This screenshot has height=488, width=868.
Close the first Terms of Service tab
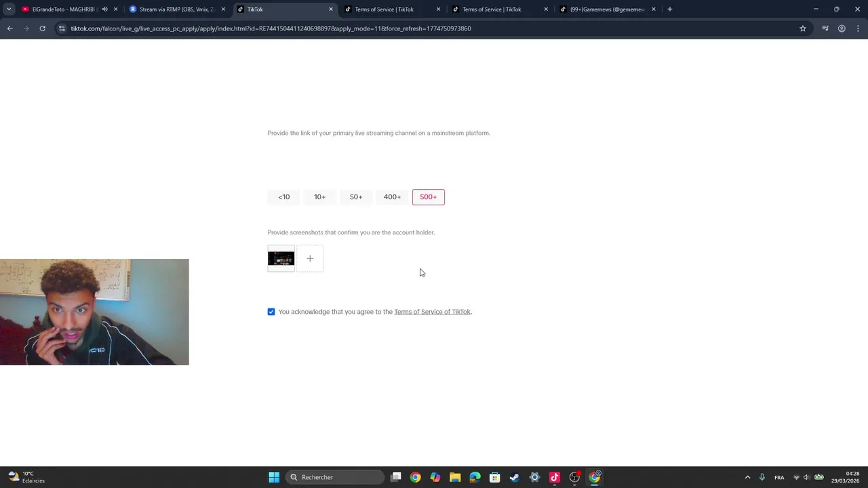[x=438, y=9]
